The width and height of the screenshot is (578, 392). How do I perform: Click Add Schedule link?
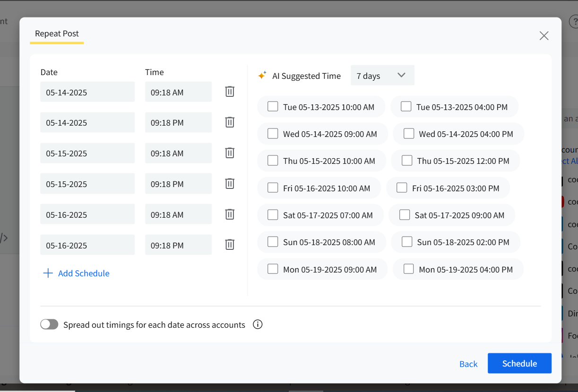(77, 273)
